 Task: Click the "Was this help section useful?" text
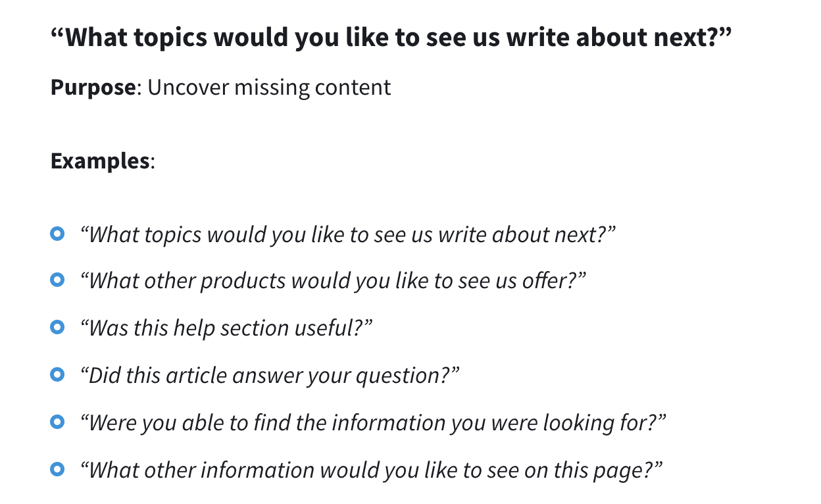click(226, 328)
